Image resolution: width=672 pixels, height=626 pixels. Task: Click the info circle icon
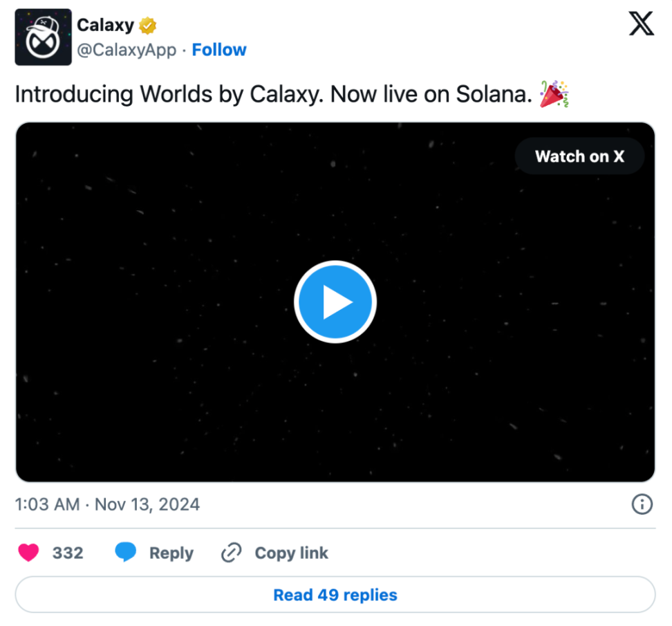642,504
